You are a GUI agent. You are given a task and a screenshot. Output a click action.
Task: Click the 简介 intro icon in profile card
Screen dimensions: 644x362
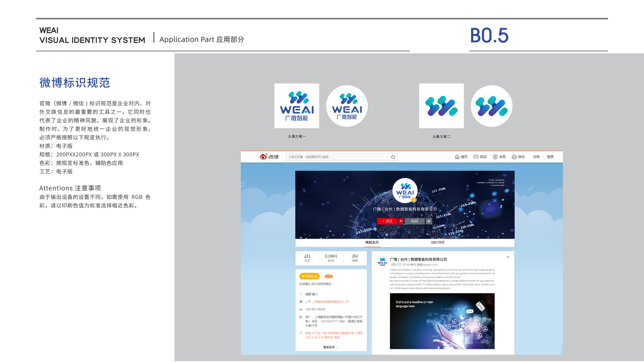(x=301, y=317)
